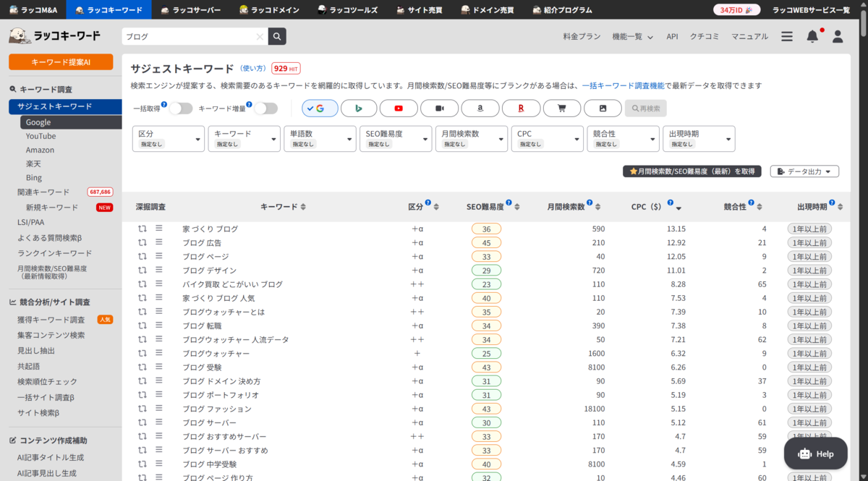Select 関連キーワード in the sidebar

tap(43, 192)
